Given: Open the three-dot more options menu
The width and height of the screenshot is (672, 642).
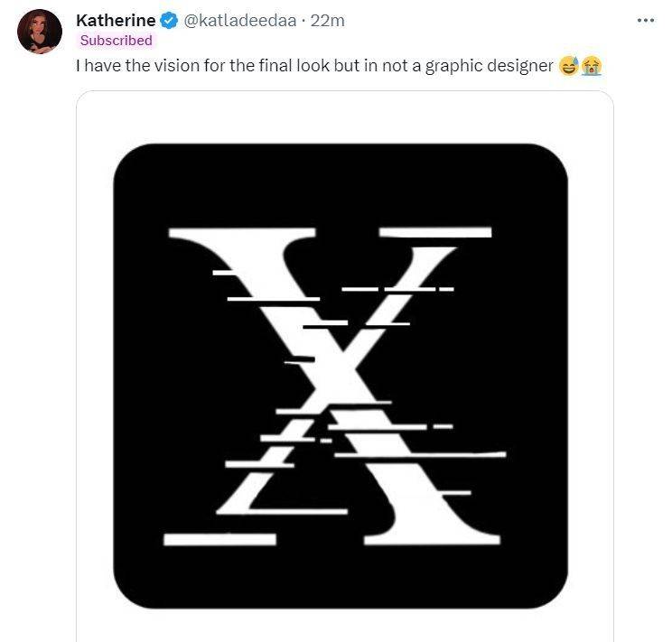Looking at the screenshot, I should [645, 20].
